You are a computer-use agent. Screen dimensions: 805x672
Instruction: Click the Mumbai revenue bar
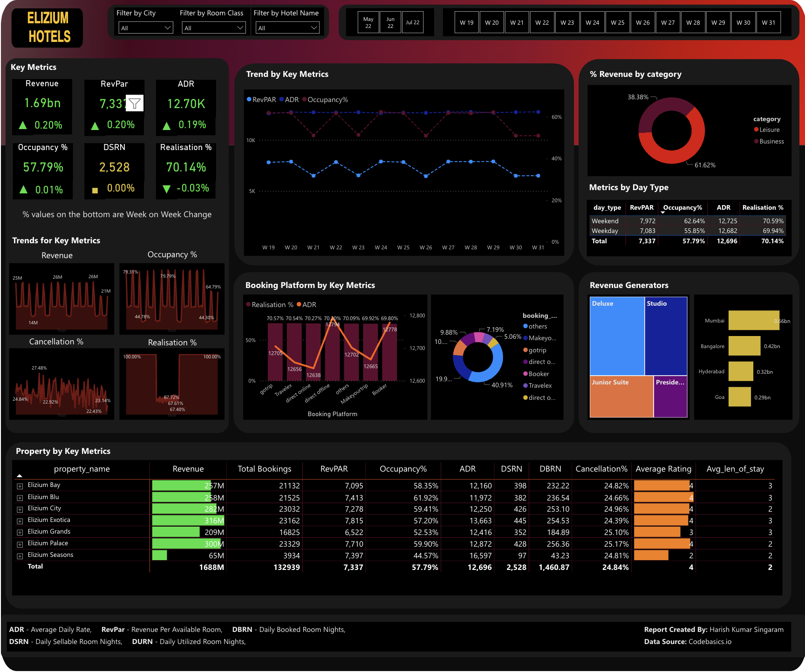click(753, 321)
